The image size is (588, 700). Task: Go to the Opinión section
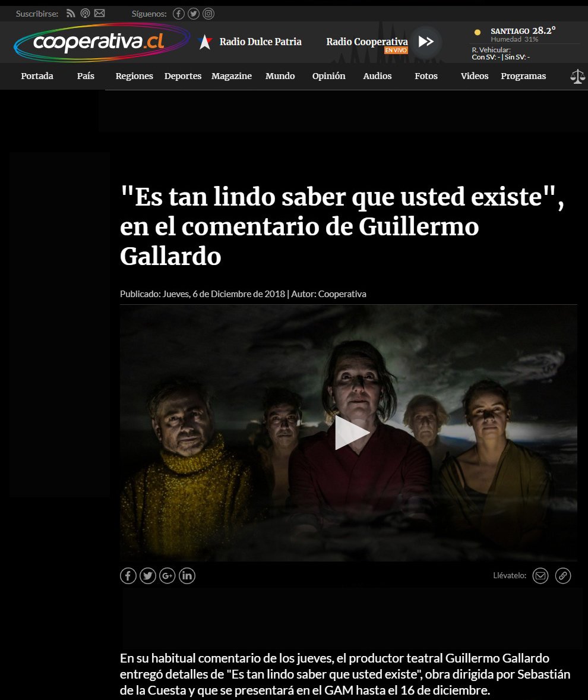pos(328,76)
